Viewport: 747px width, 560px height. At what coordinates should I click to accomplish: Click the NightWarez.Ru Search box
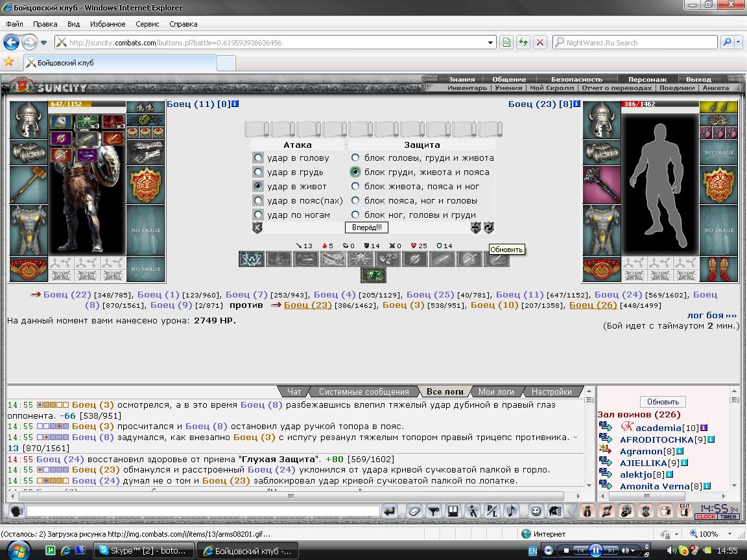pos(635,42)
